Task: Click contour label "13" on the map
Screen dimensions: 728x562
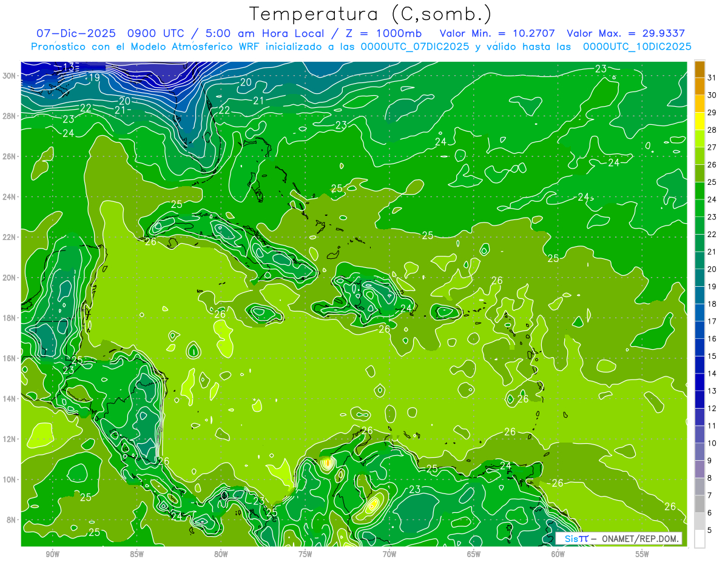Action: coord(69,67)
